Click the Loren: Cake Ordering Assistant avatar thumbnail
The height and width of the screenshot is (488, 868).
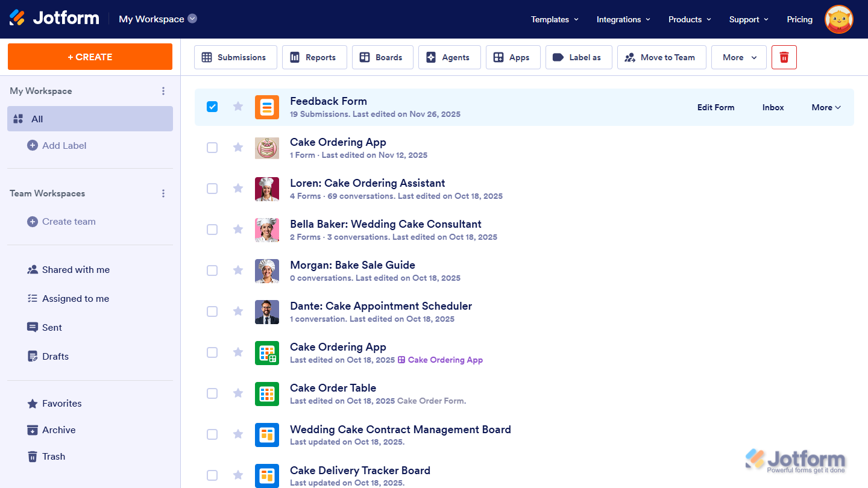click(x=267, y=189)
